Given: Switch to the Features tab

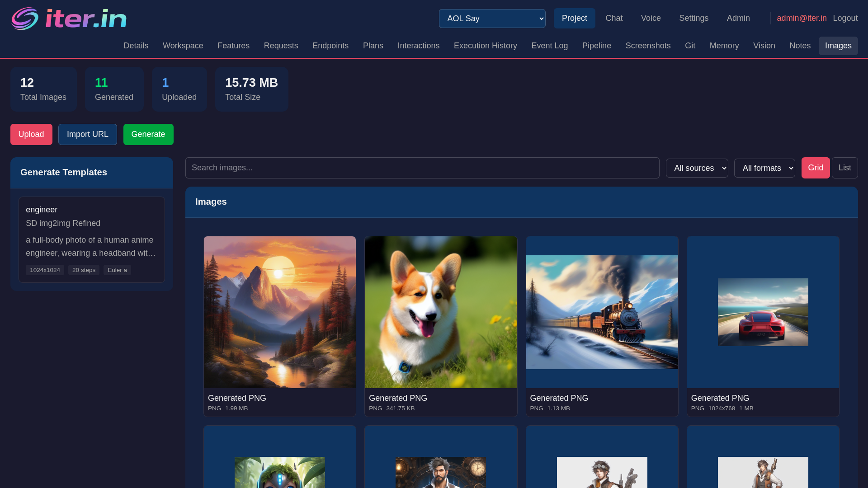Looking at the screenshot, I should point(233,46).
